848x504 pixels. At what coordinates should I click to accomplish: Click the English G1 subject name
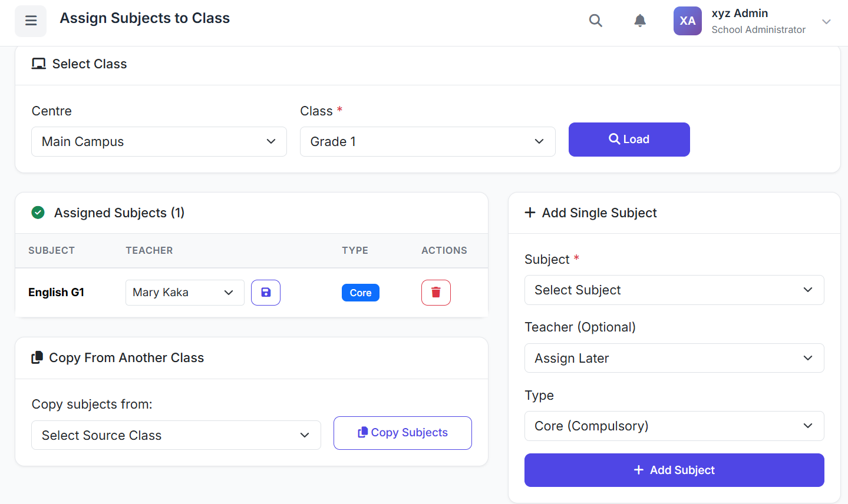[x=57, y=293]
